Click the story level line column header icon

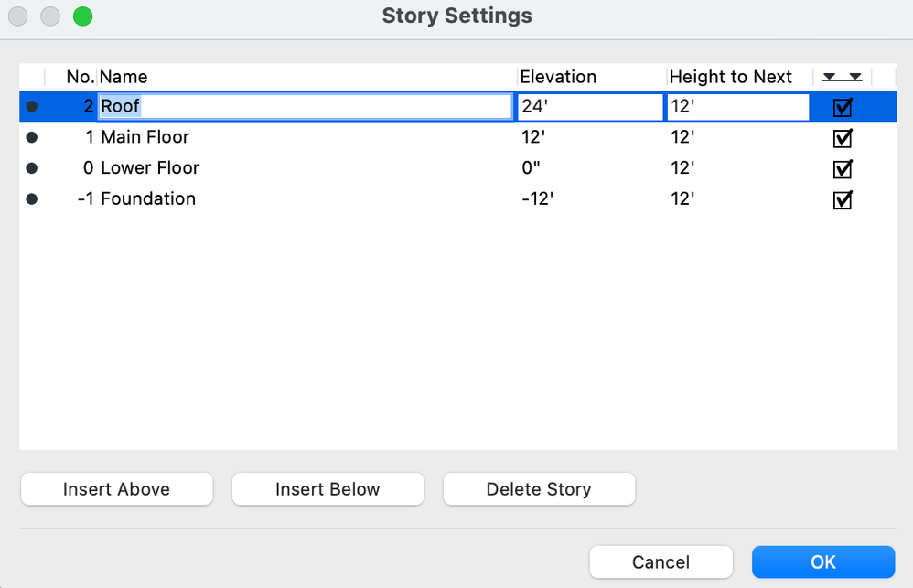[842, 77]
